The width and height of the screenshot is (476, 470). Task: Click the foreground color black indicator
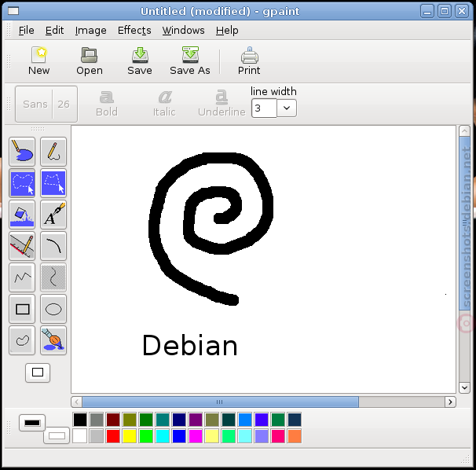pos(32,423)
